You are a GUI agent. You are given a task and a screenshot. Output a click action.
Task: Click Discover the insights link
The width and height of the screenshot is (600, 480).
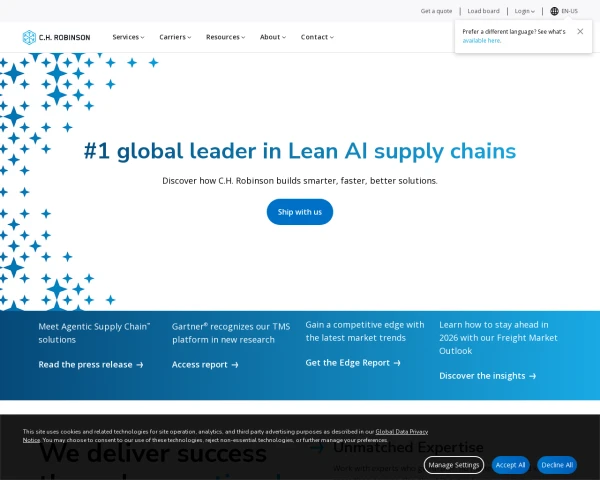point(488,376)
